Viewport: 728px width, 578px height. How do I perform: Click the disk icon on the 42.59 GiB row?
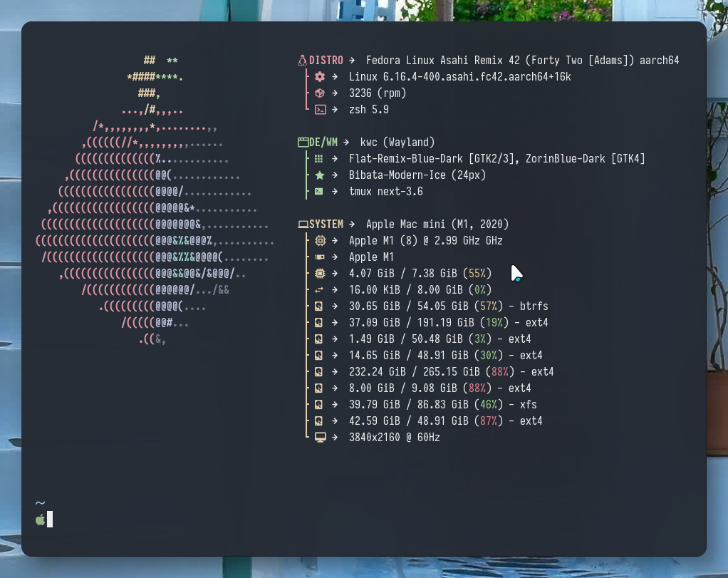coord(318,421)
